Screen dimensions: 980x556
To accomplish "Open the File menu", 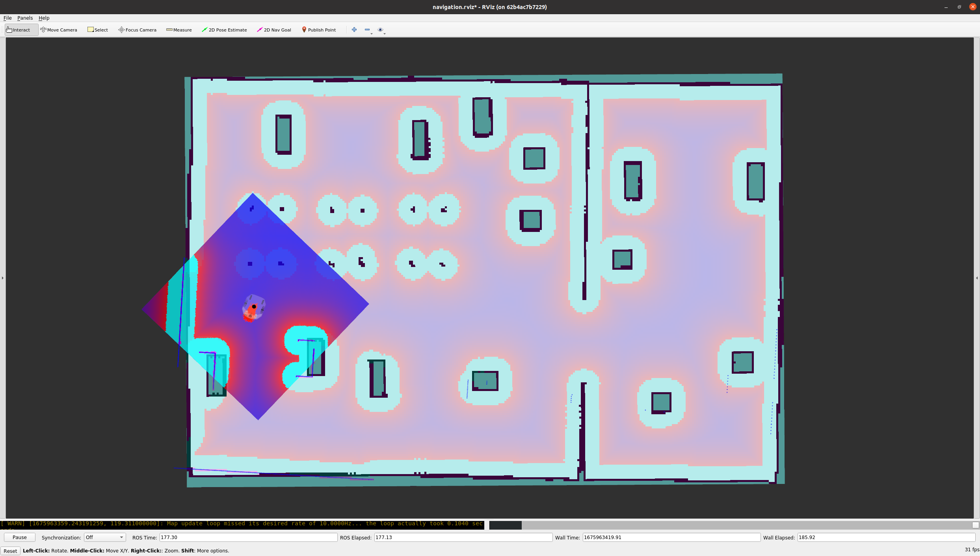I will (7, 18).
